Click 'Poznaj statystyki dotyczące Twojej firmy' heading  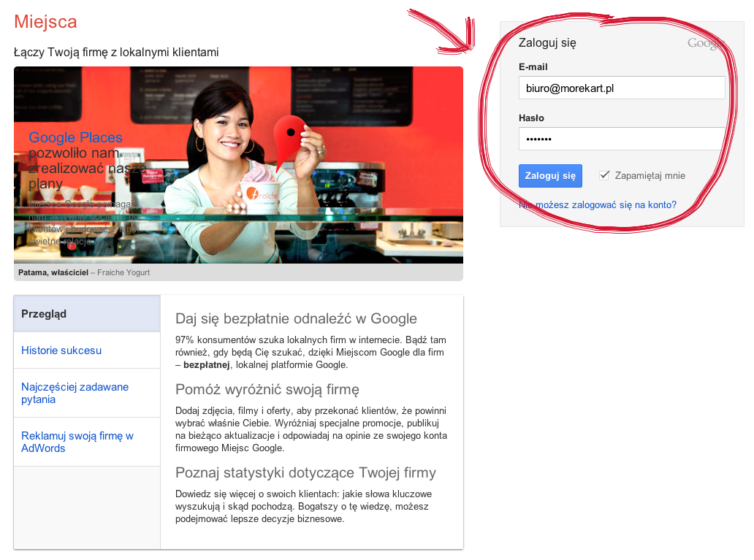(306, 472)
